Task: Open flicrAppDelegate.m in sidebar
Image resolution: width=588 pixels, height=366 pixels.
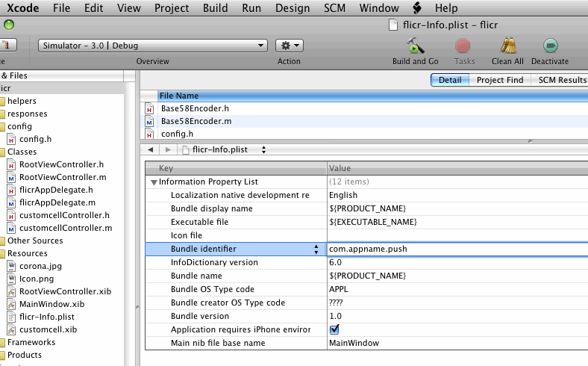Action: 57,202
